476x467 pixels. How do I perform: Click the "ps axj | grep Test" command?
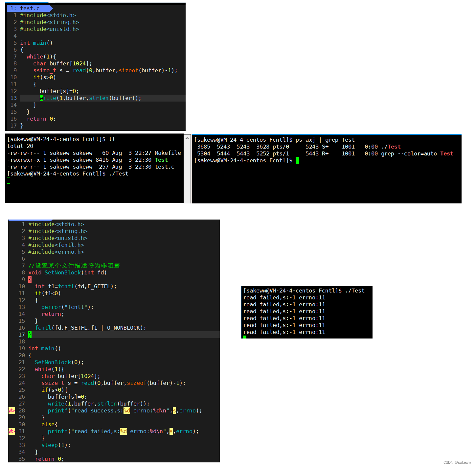325,140
